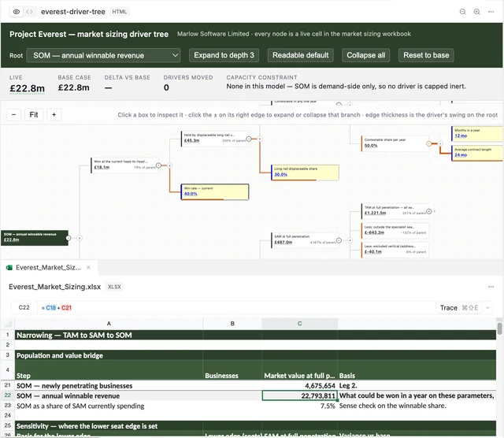
Task: Inspect 'TAM at full penetration' node
Action: tap(395, 211)
